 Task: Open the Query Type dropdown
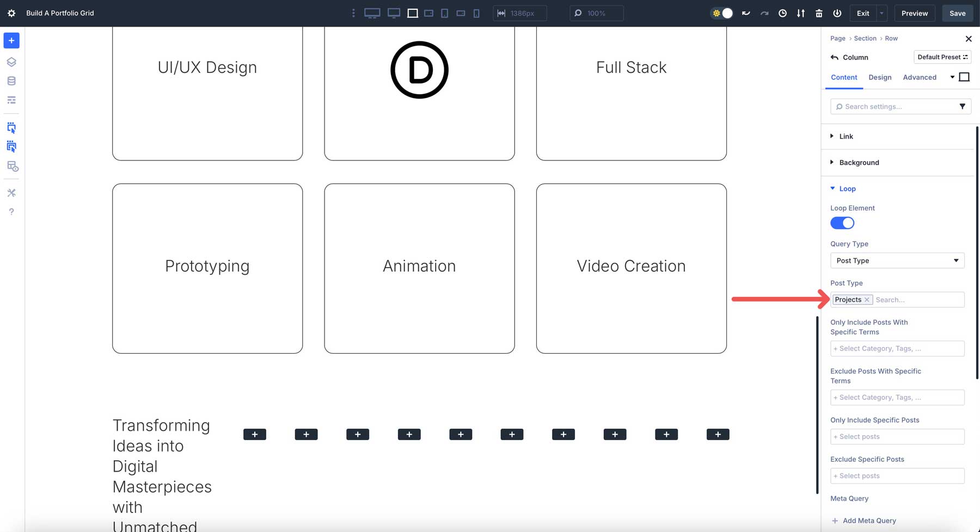(897, 261)
